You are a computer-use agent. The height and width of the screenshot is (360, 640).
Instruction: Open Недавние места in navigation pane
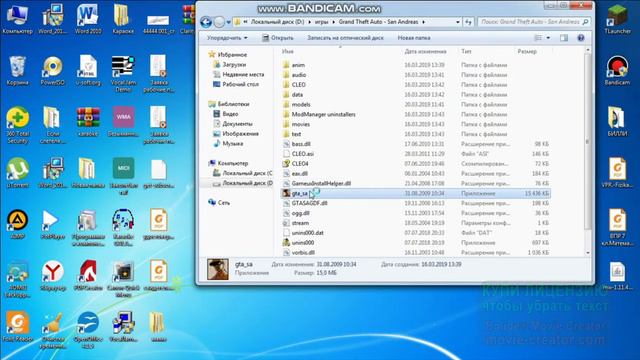click(243, 74)
